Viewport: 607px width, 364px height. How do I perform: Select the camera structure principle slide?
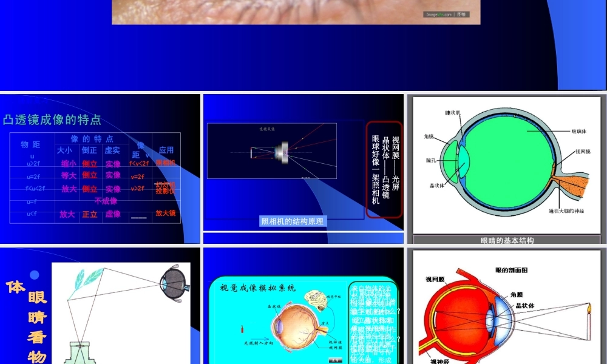(303, 169)
